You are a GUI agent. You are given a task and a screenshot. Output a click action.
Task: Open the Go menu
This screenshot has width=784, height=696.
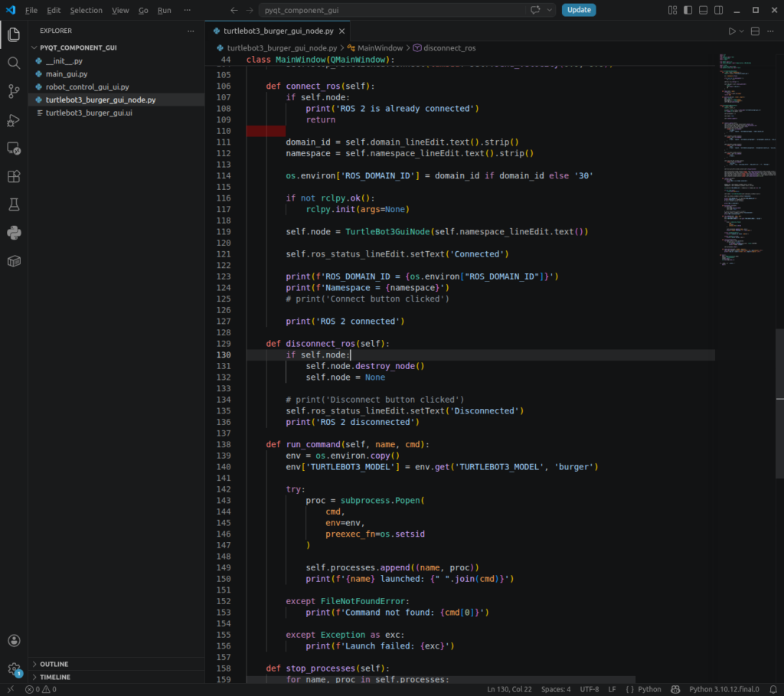click(143, 10)
